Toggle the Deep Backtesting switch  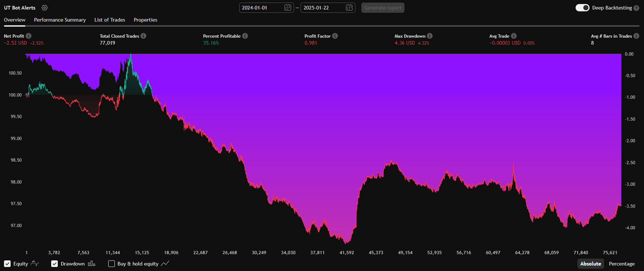582,8
